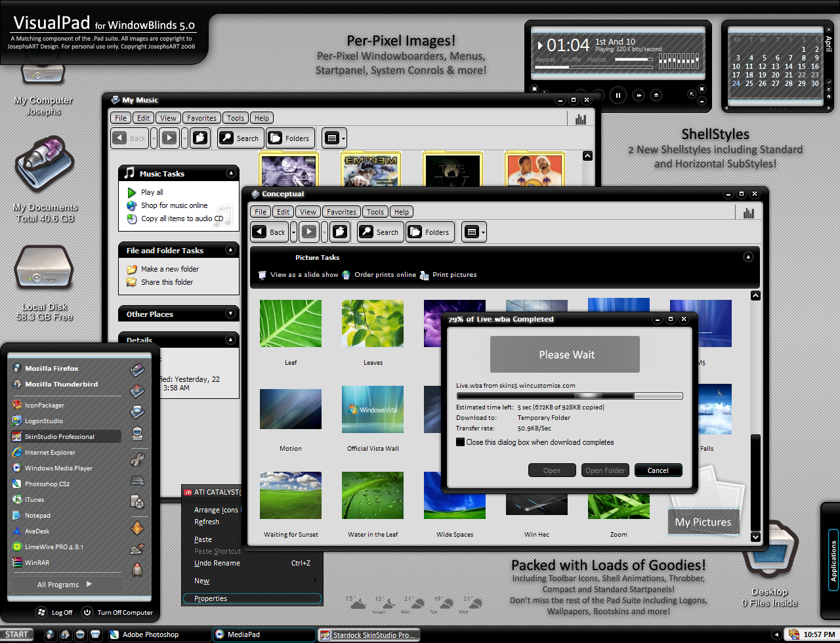Click the Live.wba download progress bar
The image size is (840, 643).
[570, 396]
